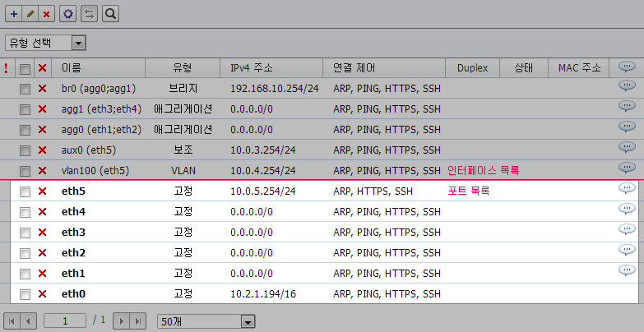Expand the 50개 page size dropdown
The width and height of the screenshot is (644, 332).
pos(206,321)
